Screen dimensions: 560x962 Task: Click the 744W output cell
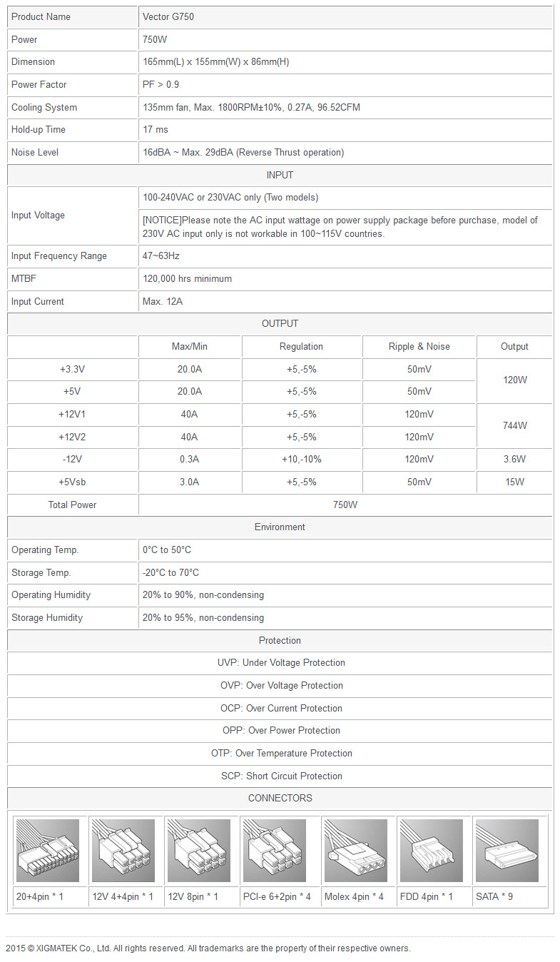[514, 426]
